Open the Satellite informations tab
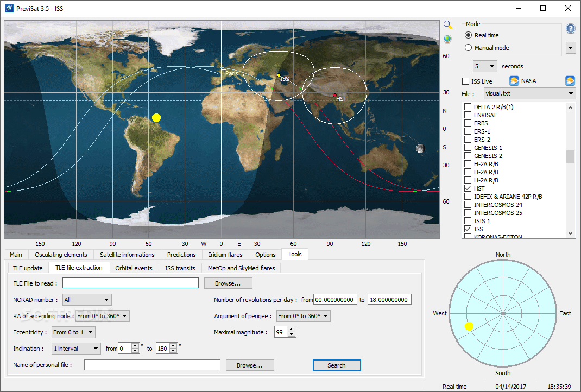Image resolution: width=581 pixels, height=392 pixels. coord(127,255)
